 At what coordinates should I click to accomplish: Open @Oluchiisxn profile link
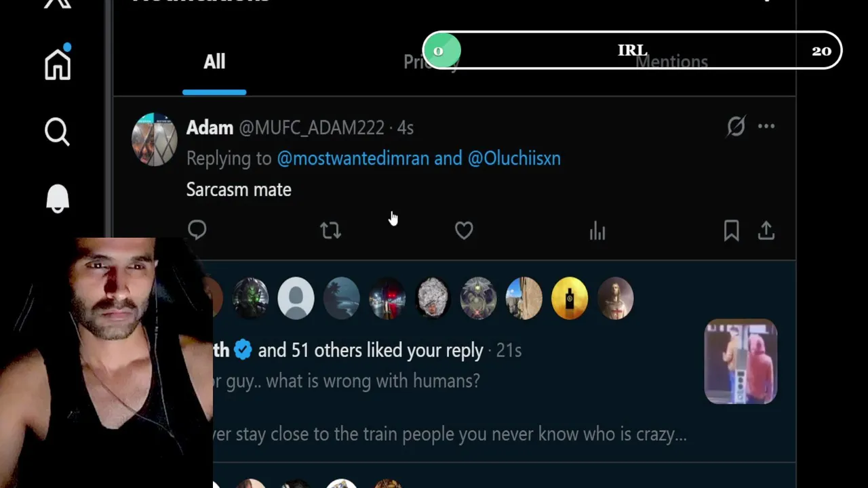click(514, 158)
